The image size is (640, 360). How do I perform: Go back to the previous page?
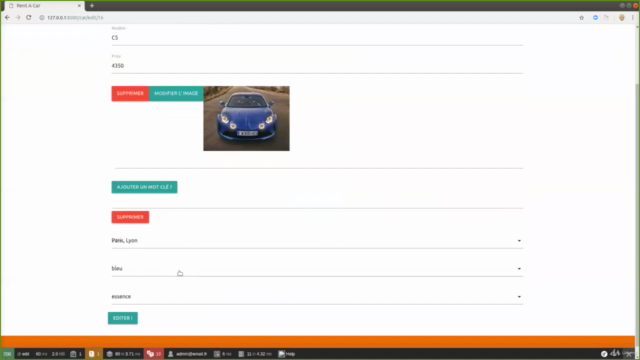(x=7, y=18)
